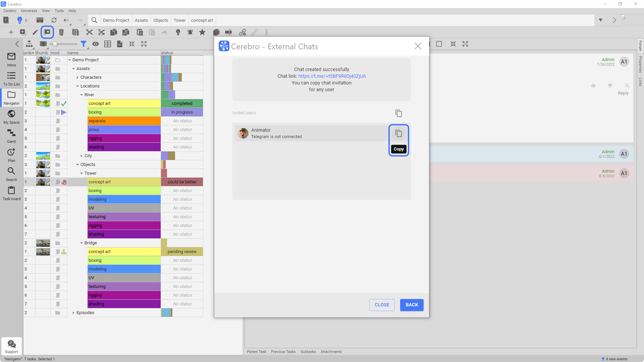Close the External Chats dialog with X
Viewport: 644px width, 362px height.
[x=418, y=46]
